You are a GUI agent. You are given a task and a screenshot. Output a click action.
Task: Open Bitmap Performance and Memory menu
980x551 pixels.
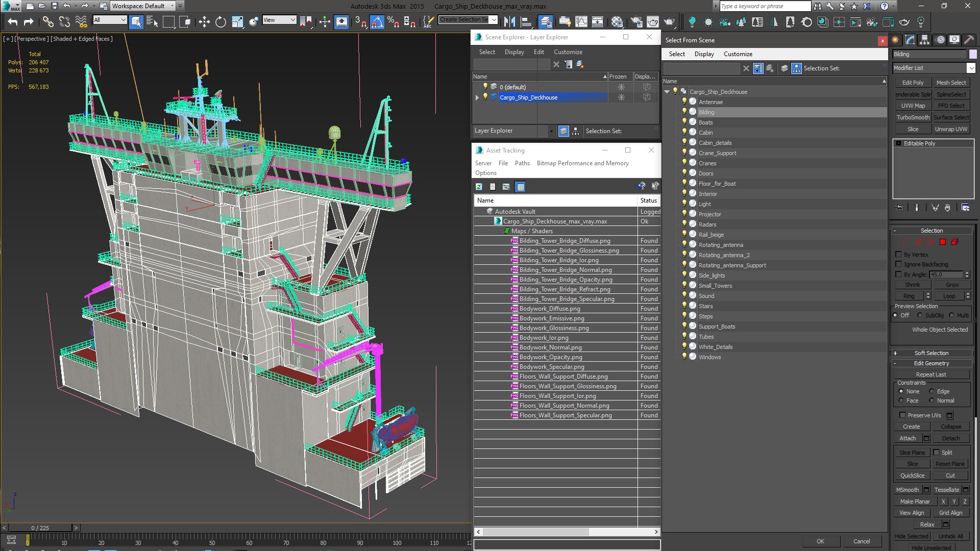pos(582,163)
